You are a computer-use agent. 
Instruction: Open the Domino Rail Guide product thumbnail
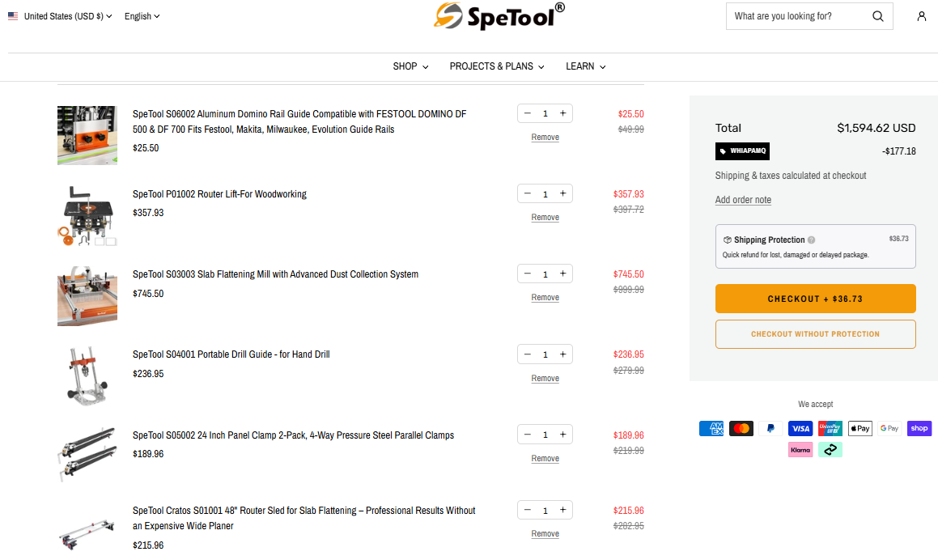[x=87, y=135]
